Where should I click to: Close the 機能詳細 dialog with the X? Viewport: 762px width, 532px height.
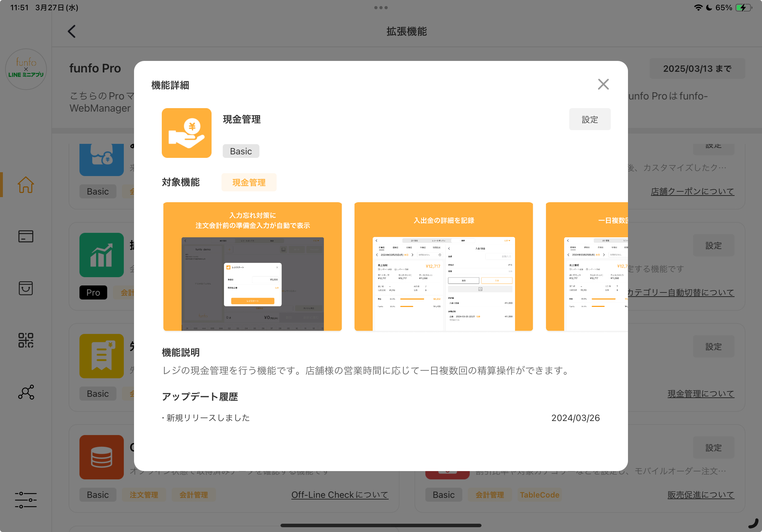(603, 84)
